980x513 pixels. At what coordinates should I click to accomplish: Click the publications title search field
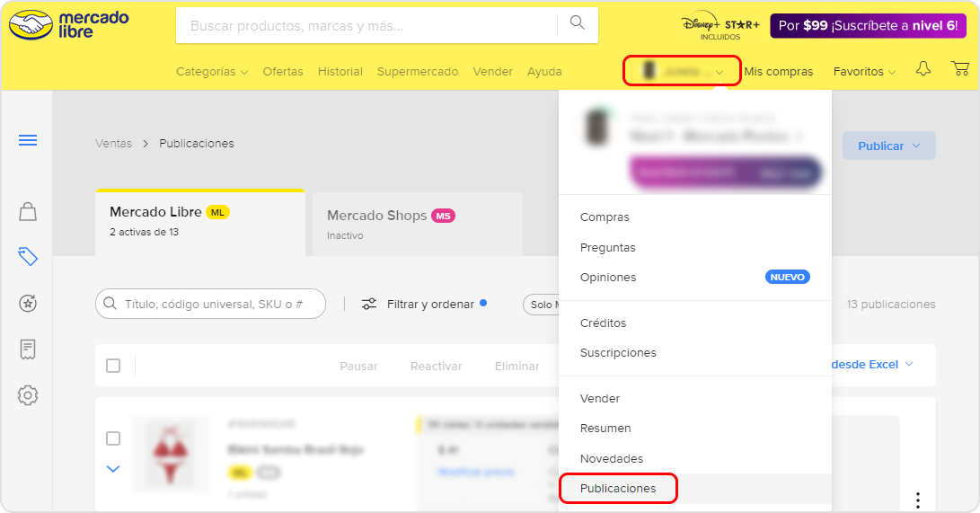(x=210, y=304)
